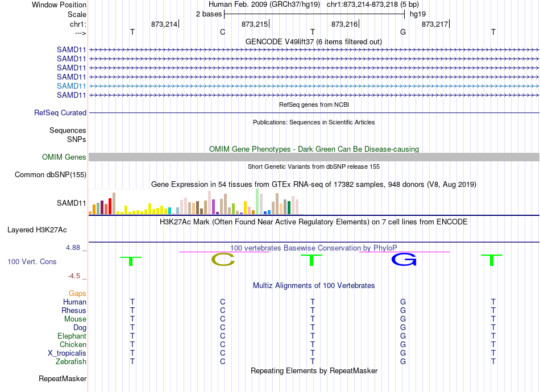Click the olive C conservation logo letter

point(223,260)
